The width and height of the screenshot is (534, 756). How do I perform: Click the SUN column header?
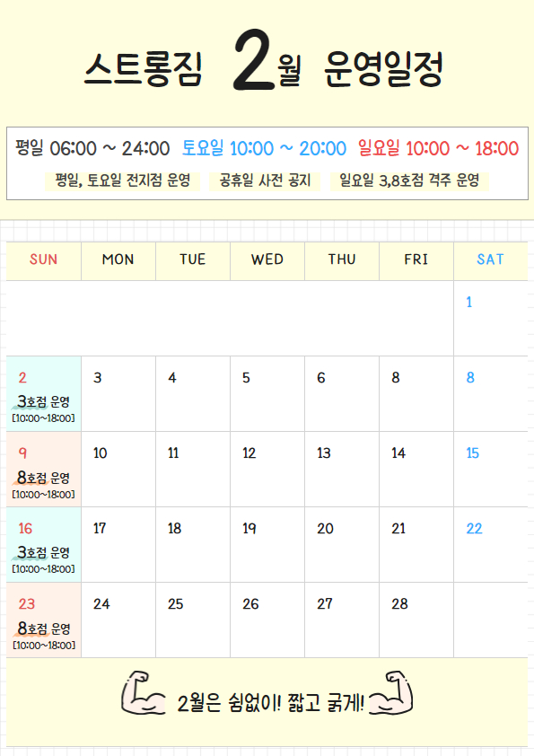point(44,261)
